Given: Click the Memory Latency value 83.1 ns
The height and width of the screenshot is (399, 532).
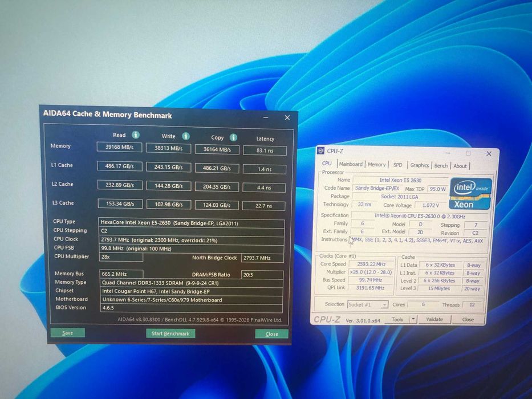Looking at the screenshot, I should [x=265, y=150].
